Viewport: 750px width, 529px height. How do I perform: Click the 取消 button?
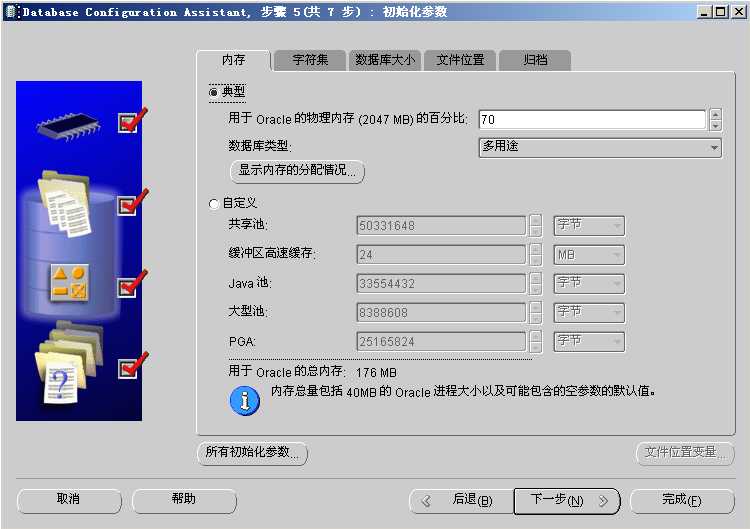(69, 501)
